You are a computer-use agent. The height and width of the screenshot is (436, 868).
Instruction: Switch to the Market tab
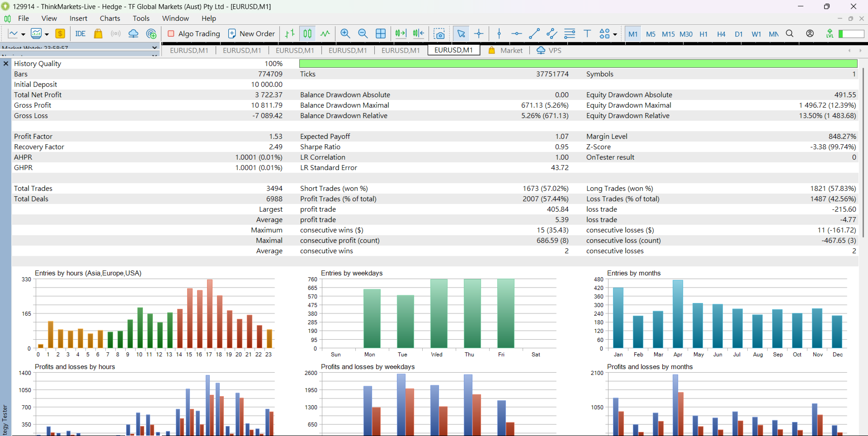pyautogui.click(x=511, y=50)
